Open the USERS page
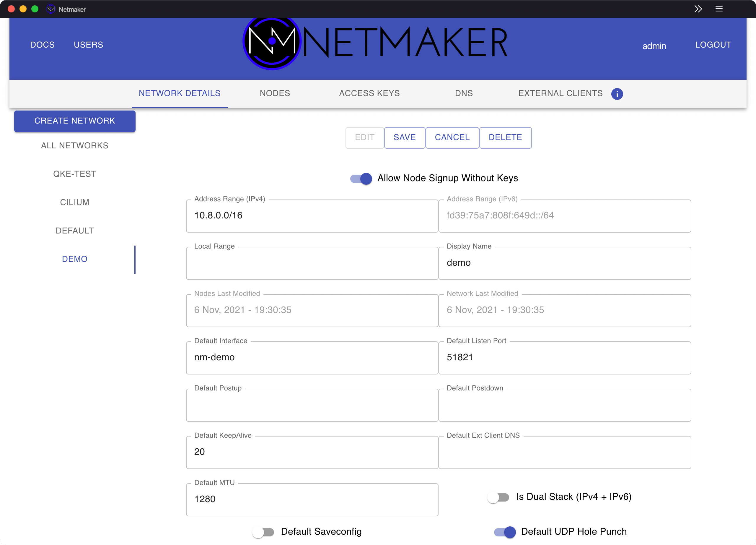The width and height of the screenshot is (756, 545). (89, 44)
